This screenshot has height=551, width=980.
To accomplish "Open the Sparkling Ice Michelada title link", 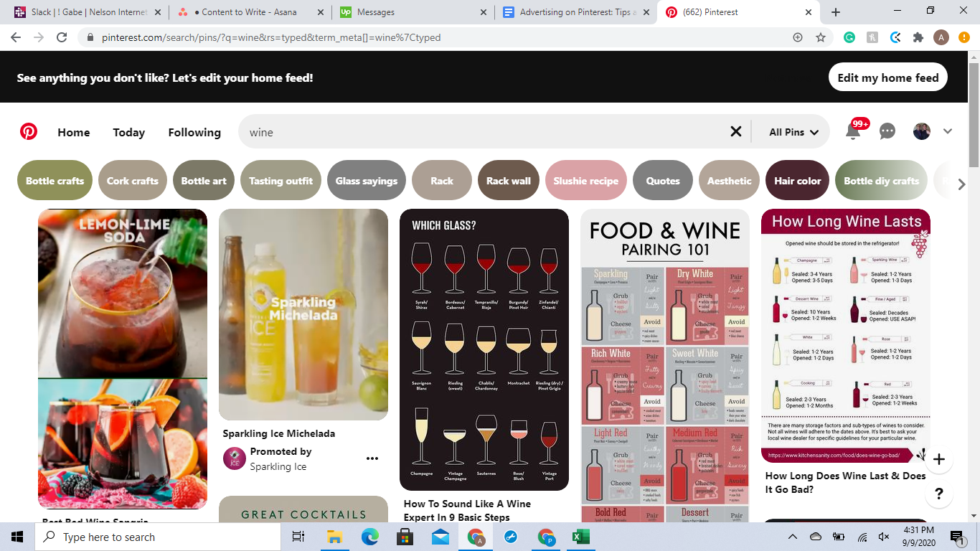I will 279,433.
